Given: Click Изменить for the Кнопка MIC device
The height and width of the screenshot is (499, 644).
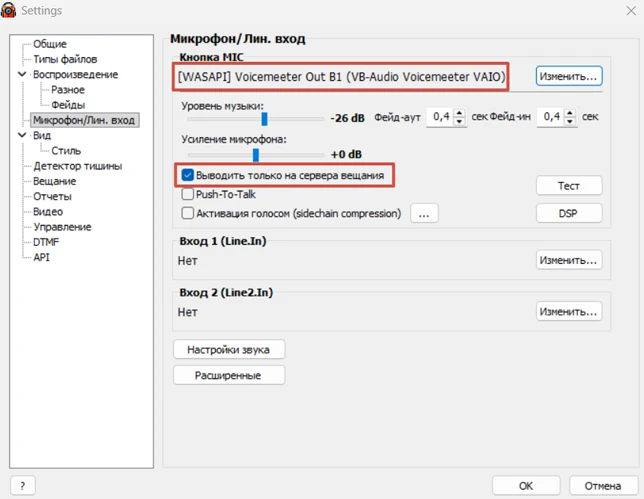Looking at the screenshot, I should pos(568,76).
